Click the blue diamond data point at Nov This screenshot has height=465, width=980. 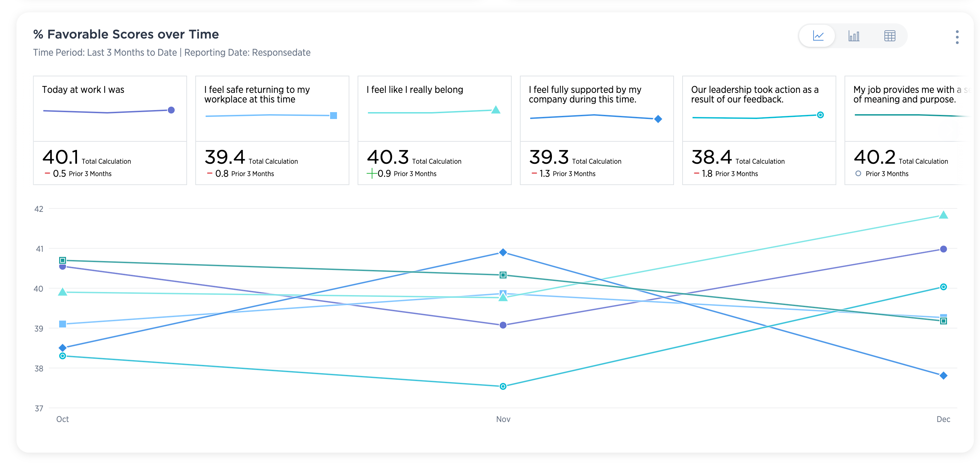tap(503, 252)
